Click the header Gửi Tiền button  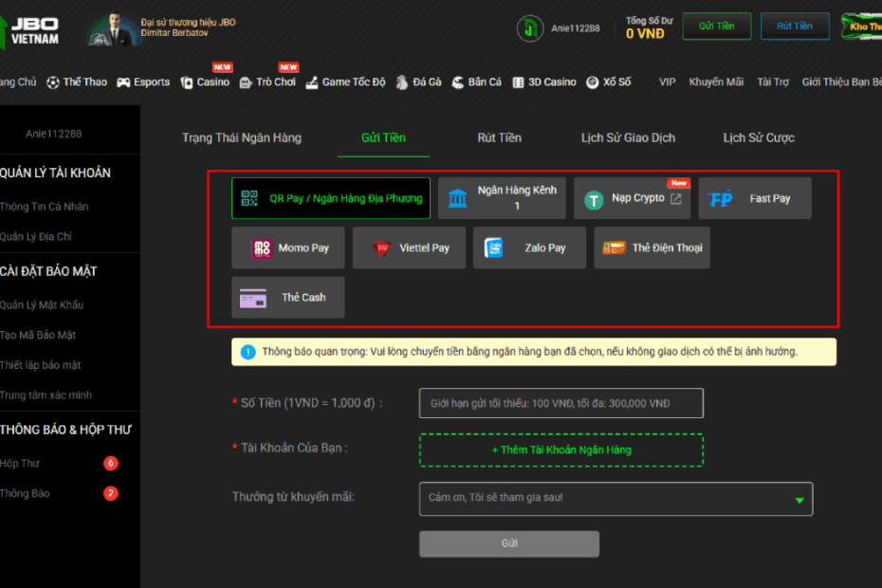pyautogui.click(x=717, y=27)
